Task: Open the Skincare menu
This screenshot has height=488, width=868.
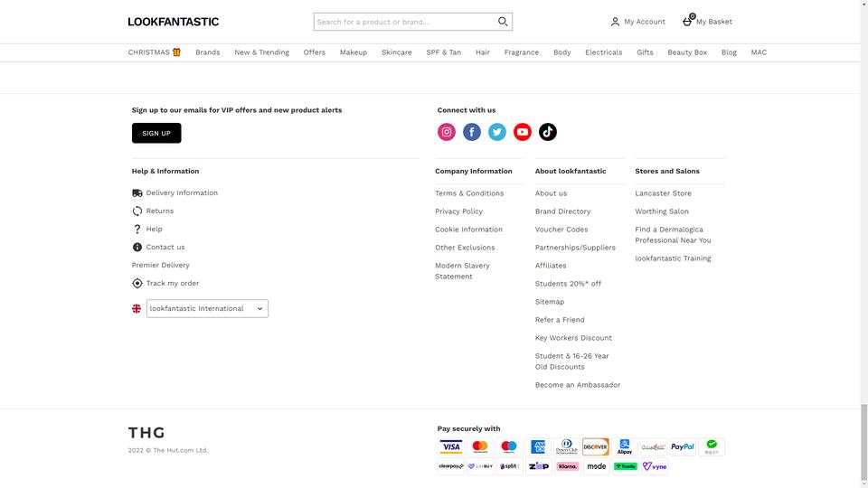Action: [396, 52]
